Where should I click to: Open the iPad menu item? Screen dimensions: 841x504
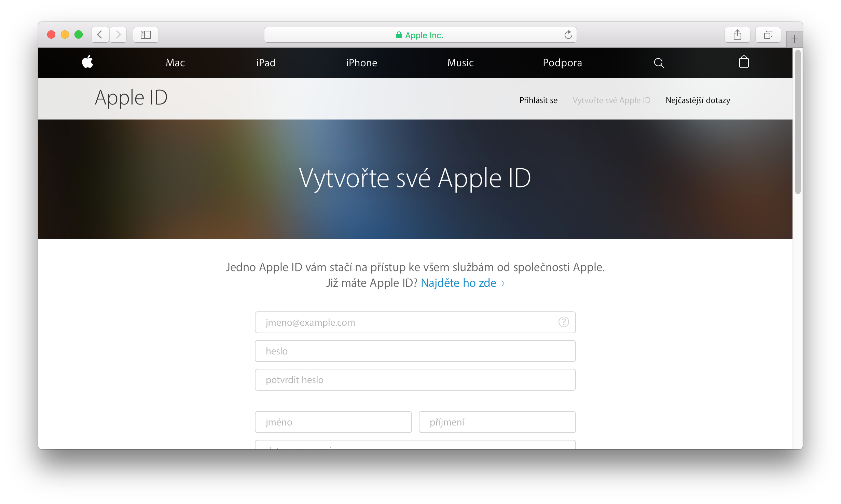266,63
